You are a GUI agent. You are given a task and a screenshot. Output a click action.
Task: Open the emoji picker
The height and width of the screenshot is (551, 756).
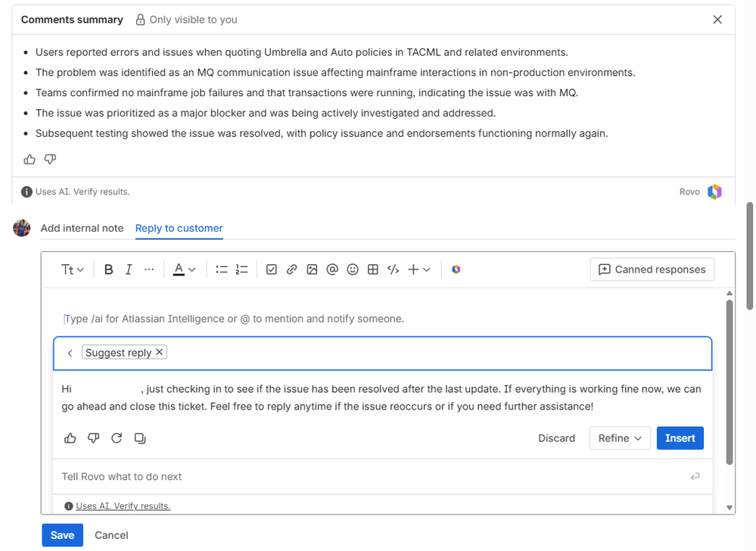pyautogui.click(x=353, y=269)
